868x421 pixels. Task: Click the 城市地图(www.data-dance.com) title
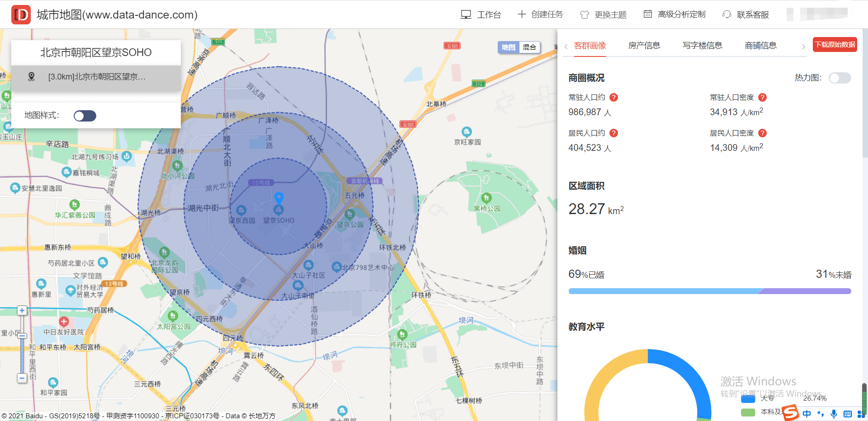(x=117, y=14)
